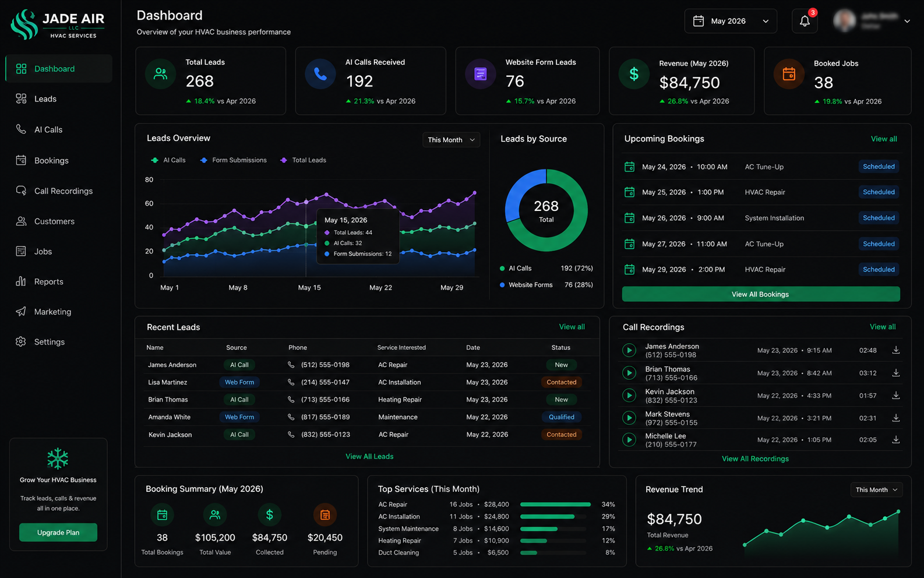924x578 pixels.
Task: Click the Jade Air logo
Action: [58, 24]
